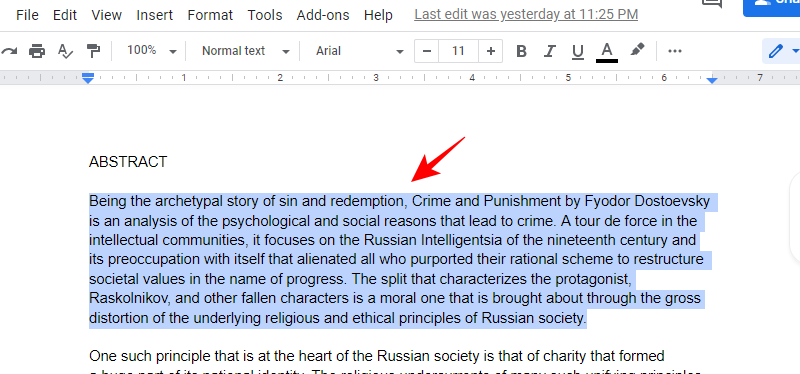Open the Editing mode pencil button
Viewport: 800px width, 374px height.
[x=781, y=51]
